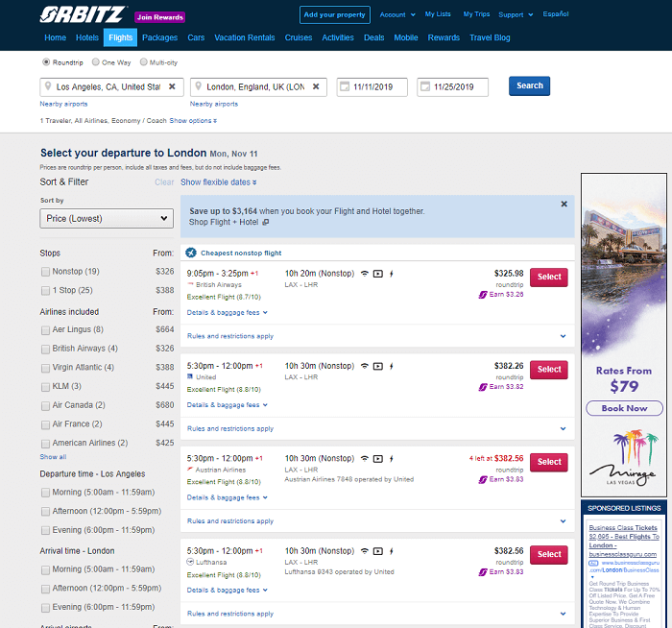Click Wi-Fi icon on the $382.26 United flight

click(364, 366)
